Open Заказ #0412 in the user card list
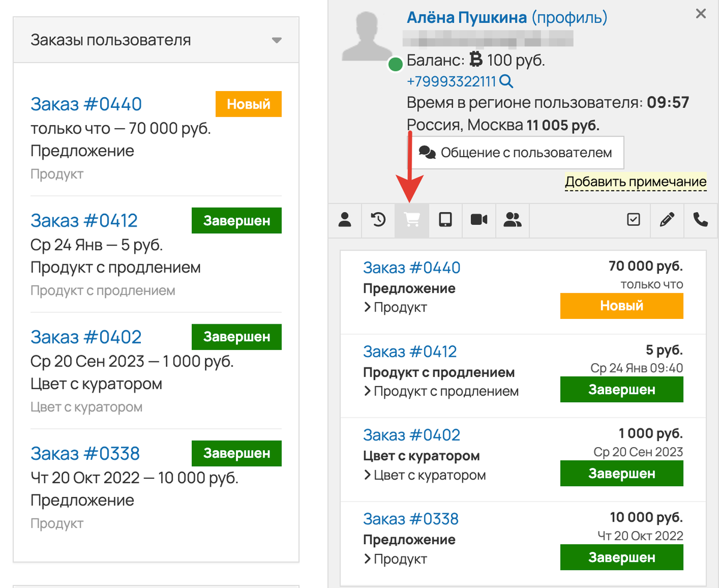 [410, 352]
